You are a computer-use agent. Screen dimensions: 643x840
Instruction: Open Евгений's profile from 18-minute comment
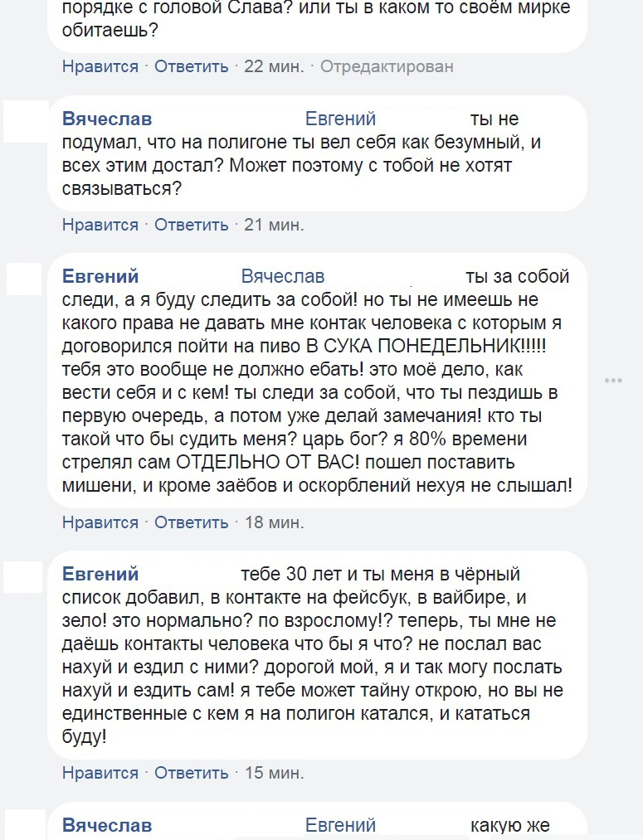pos(100,276)
